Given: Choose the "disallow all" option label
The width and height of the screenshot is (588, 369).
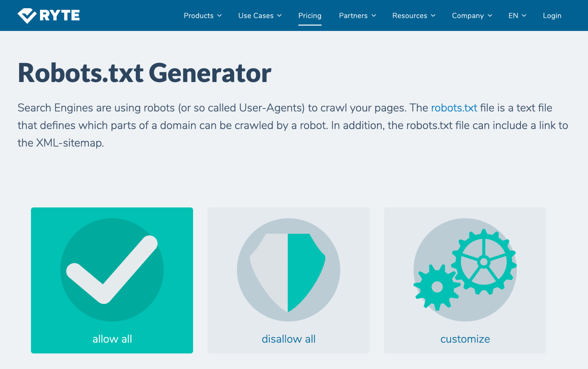Looking at the screenshot, I should [x=289, y=339].
